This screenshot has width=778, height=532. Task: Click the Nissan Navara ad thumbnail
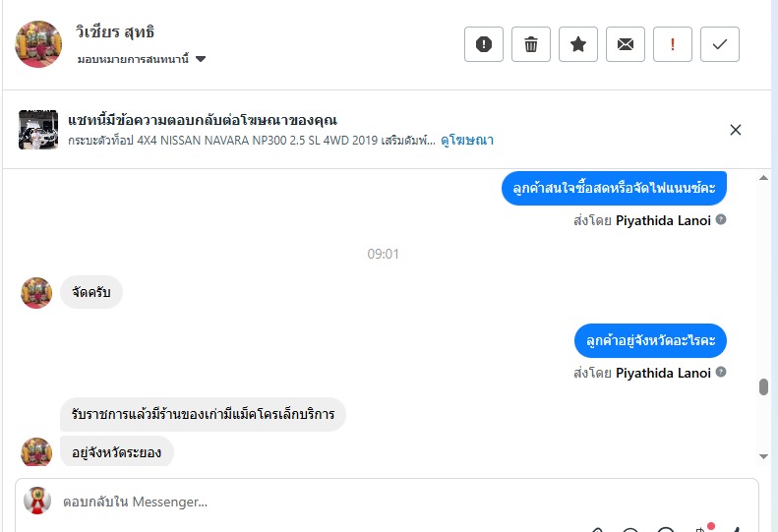pyautogui.click(x=38, y=130)
